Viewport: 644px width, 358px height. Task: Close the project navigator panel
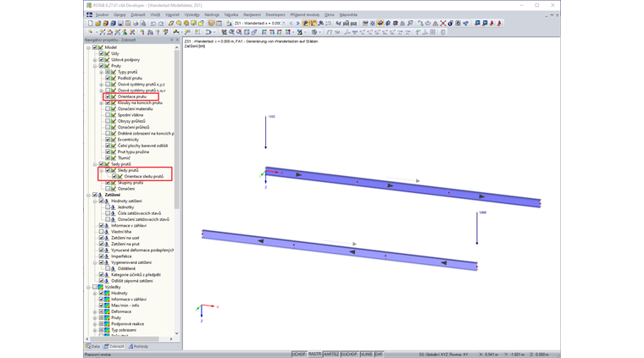(177, 40)
